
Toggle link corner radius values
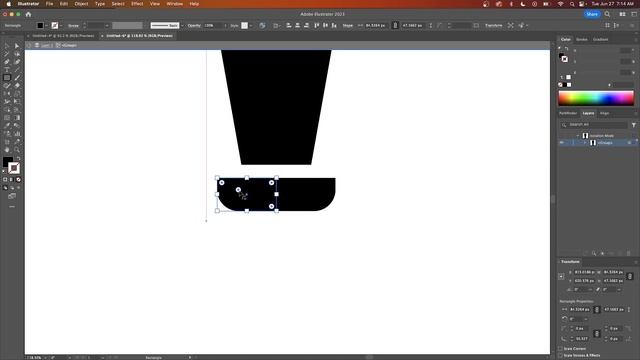click(x=597, y=333)
